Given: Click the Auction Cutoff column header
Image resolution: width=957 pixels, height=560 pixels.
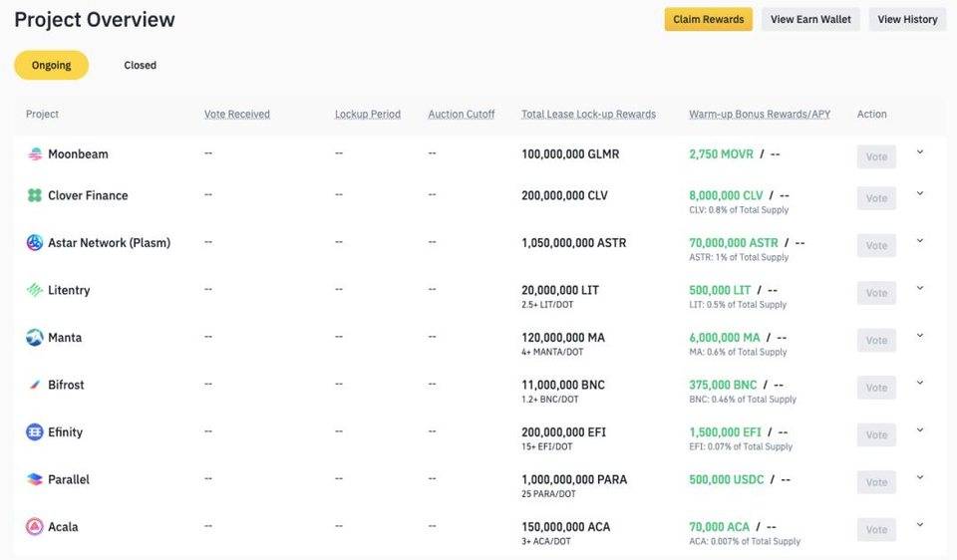Looking at the screenshot, I should (462, 114).
